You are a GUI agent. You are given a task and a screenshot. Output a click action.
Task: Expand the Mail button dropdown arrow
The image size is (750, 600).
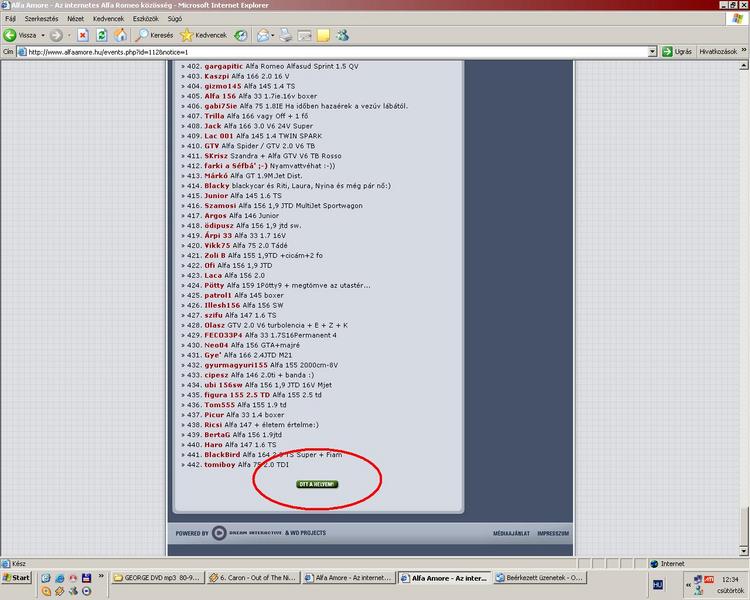273,35
